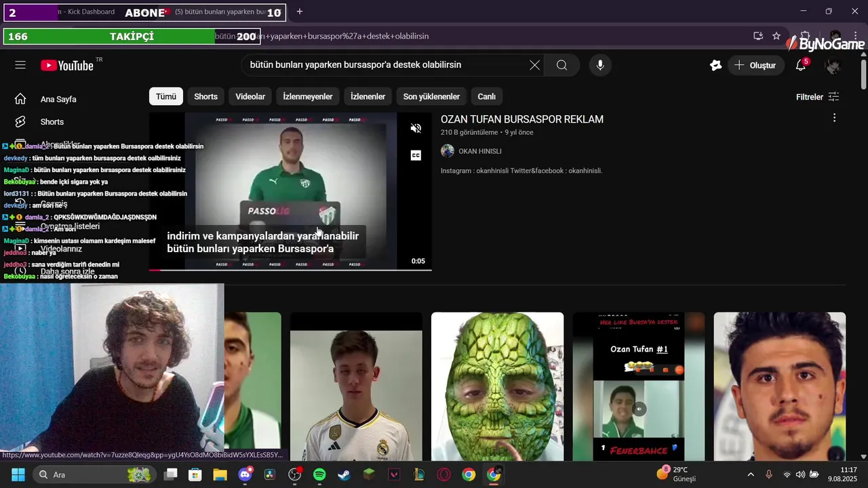This screenshot has width=868, height=488.
Task: Open the clock showing 11:17
Action: pos(842,474)
